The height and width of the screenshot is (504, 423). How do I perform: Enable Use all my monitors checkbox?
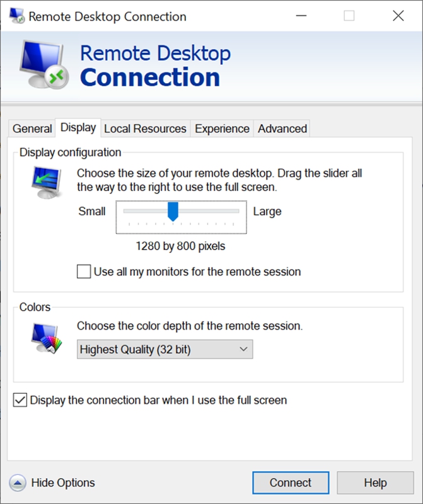(84, 272)
